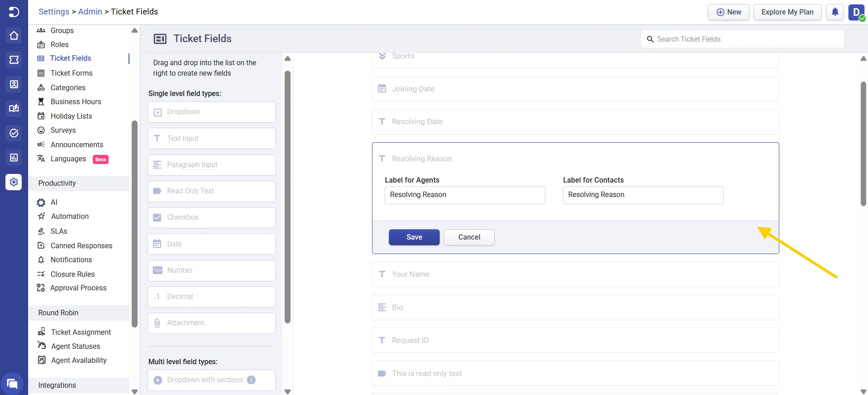Go to Canned Responses settings

coord(81,246)
